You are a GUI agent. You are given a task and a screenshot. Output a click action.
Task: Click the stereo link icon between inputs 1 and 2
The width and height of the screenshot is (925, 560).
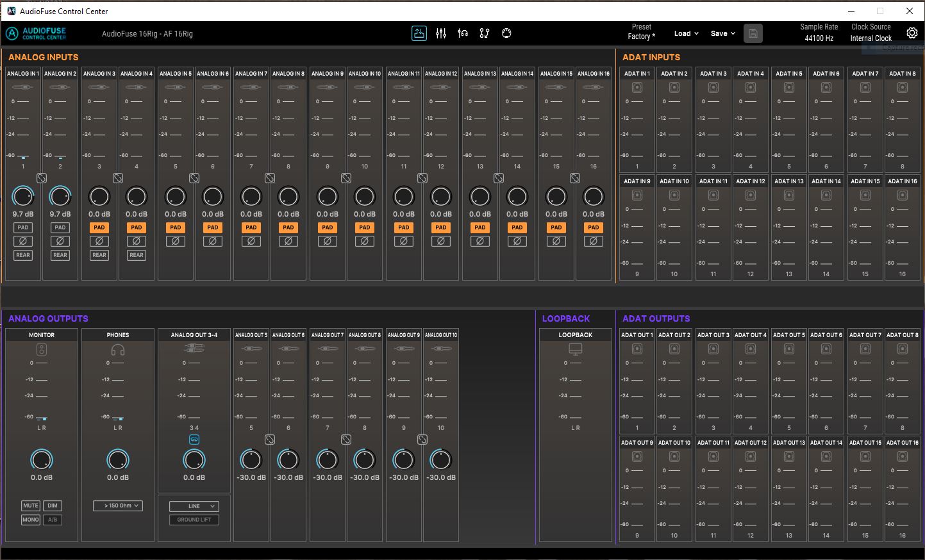pos(42,179)
